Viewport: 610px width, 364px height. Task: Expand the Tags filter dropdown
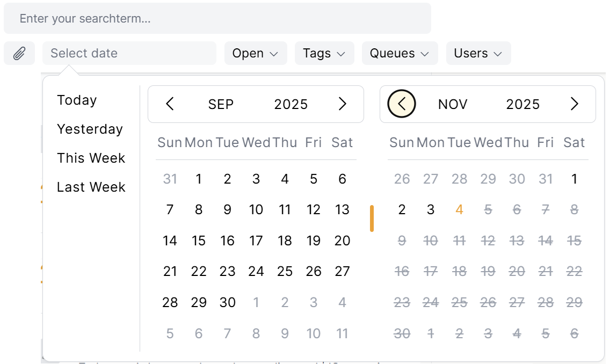click(324, 53)
